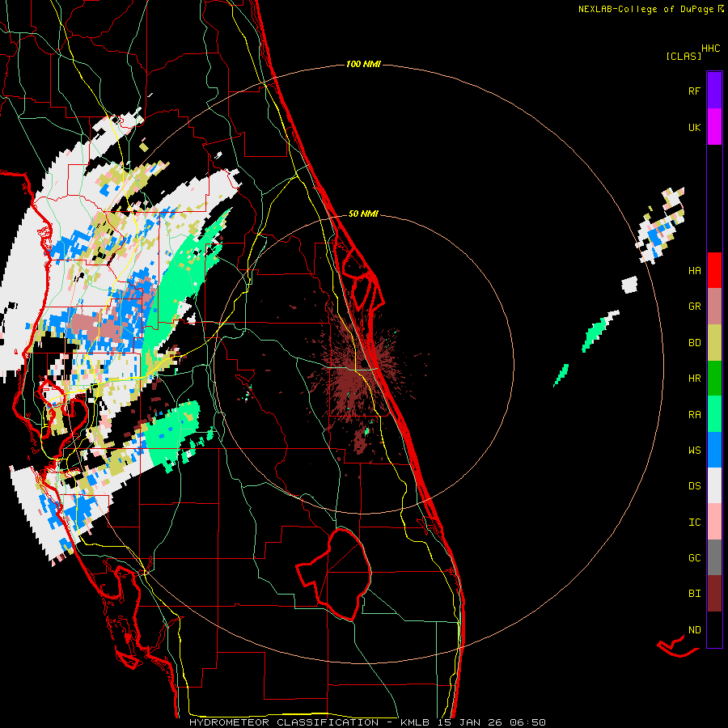This screenshot has height=728, width=728.
Task: Click the Lake Okeechobee red outline
Action: [335, 574]
